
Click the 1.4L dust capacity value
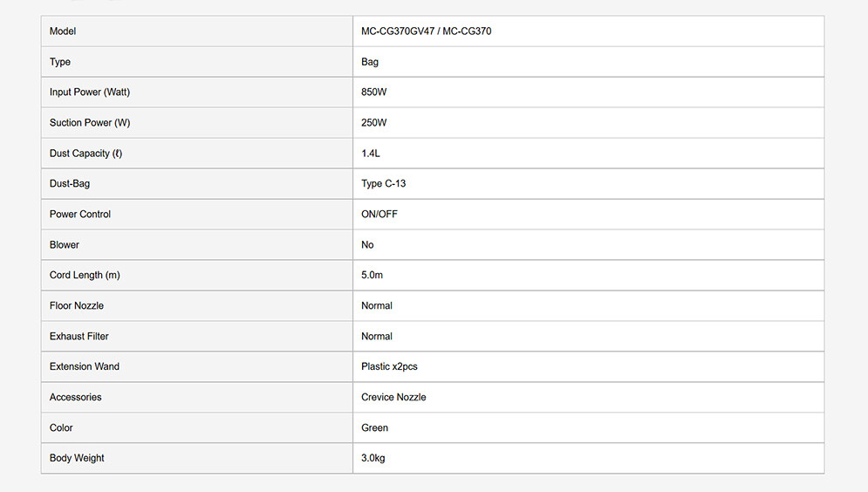[x=371, y=154]
